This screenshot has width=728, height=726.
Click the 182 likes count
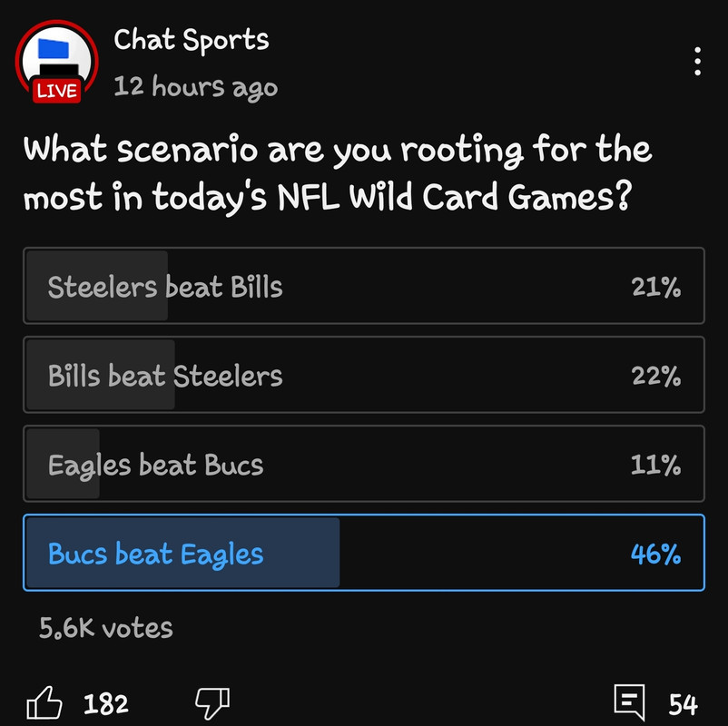tap(106, 703)
